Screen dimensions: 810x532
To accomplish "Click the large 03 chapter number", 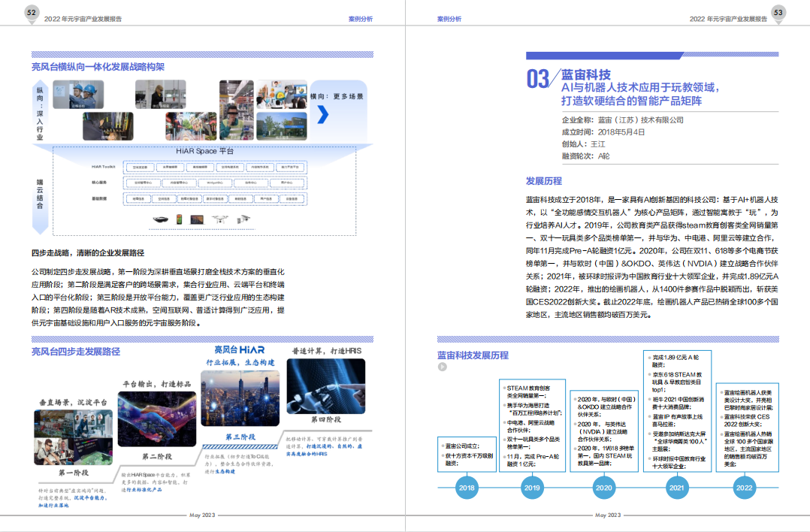I will (537, 79).
